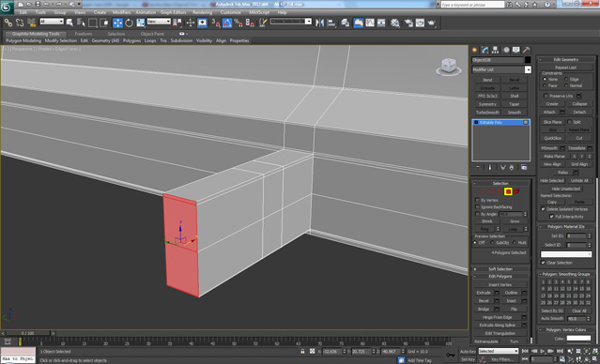Select the Move tool in the main toolbar
Image resolution: width=600 pixels, height=364 pixels.
[117, 23]
